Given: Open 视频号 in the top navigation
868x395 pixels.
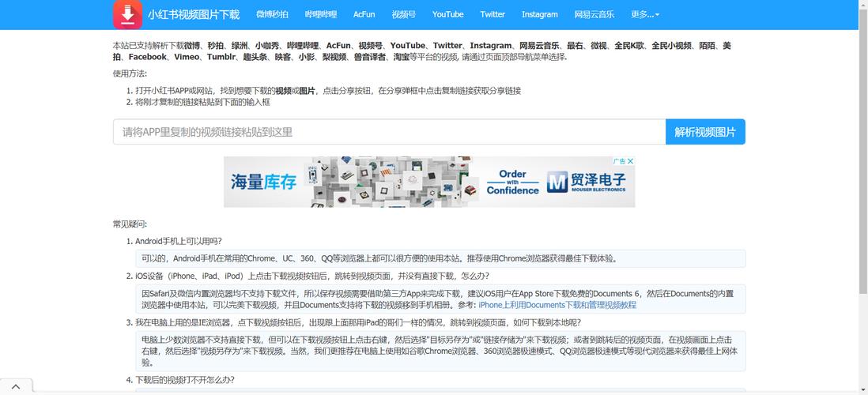Looking at the screenshot, I should (x=403, y=14).
